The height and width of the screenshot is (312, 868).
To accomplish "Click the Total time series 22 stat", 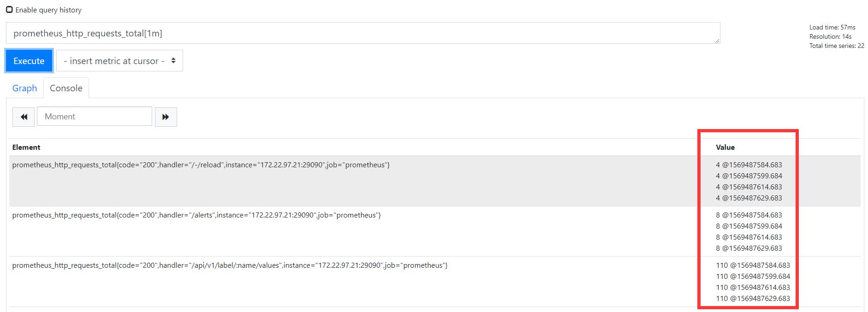I will 837,46.
